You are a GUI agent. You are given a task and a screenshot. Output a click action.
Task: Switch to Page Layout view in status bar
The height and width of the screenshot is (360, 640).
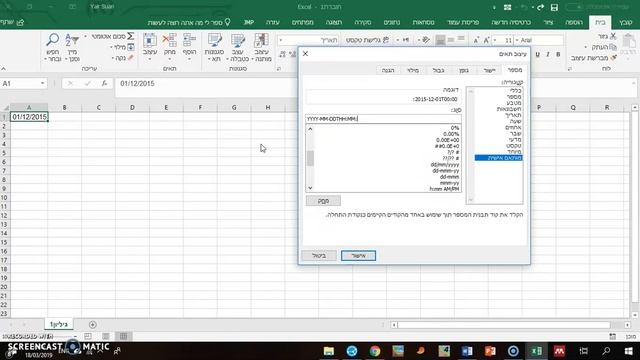pyautogui.click(x=106, y=336)
